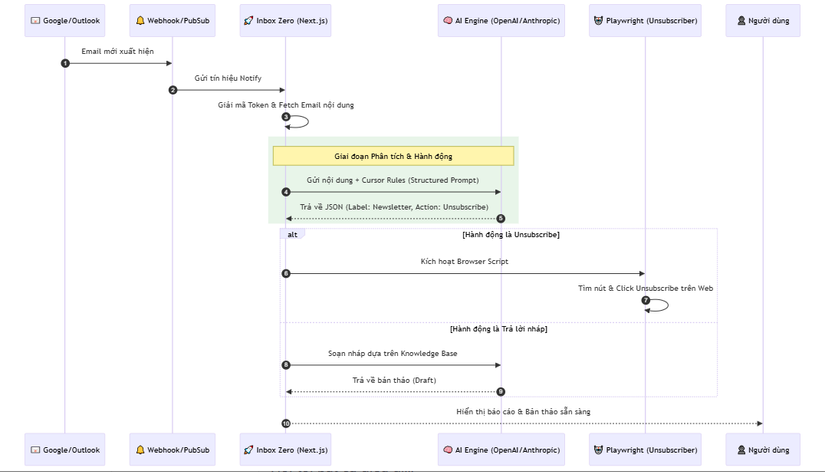Image resolution: width=825 pixels, height=472 pixels.
Task: Click the "Kích hoạt Browser Script" message label
Action: click(x=464, y=262)
